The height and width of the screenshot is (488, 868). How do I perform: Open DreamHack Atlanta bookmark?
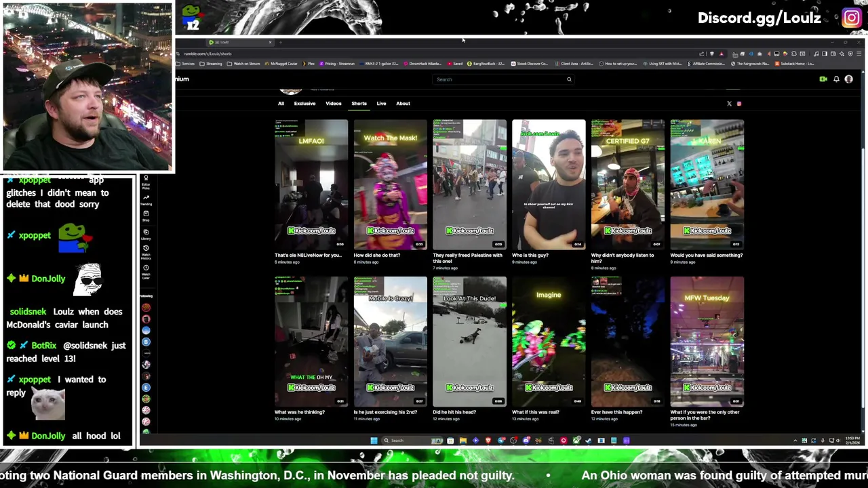click(x=423, y=64)
